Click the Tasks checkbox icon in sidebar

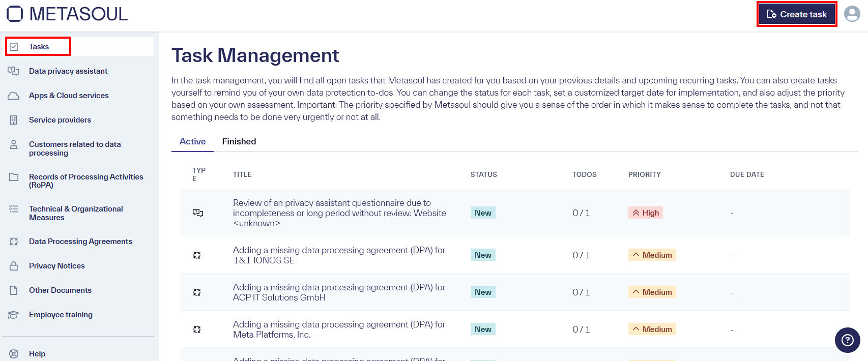coord(14,47)
